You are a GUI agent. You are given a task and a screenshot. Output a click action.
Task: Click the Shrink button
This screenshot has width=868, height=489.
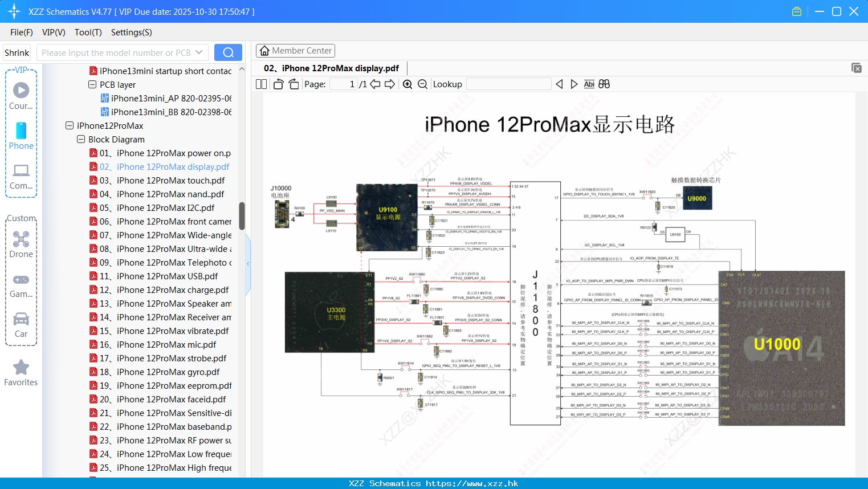coord(17,52)
